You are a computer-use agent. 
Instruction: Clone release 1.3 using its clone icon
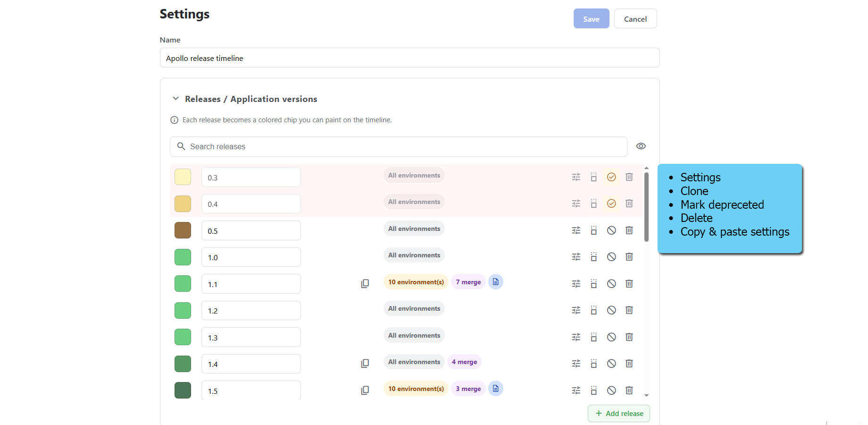coord(593,337)
